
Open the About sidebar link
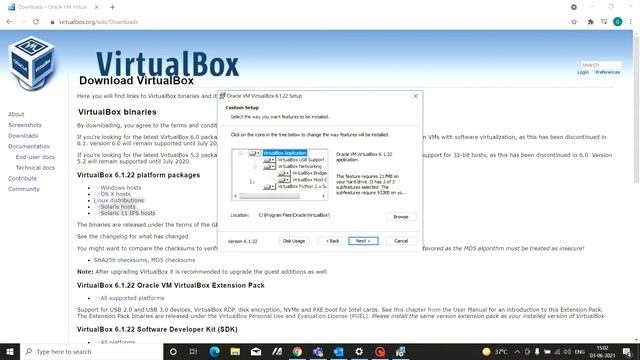[x=16, y=114]
